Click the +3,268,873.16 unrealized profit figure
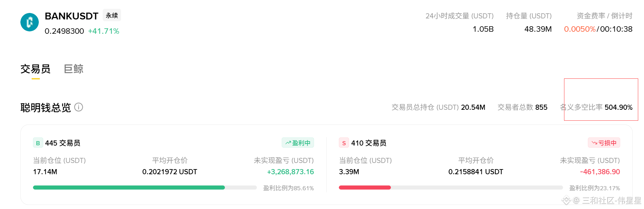644x209 pixels. tap(291, 172)
